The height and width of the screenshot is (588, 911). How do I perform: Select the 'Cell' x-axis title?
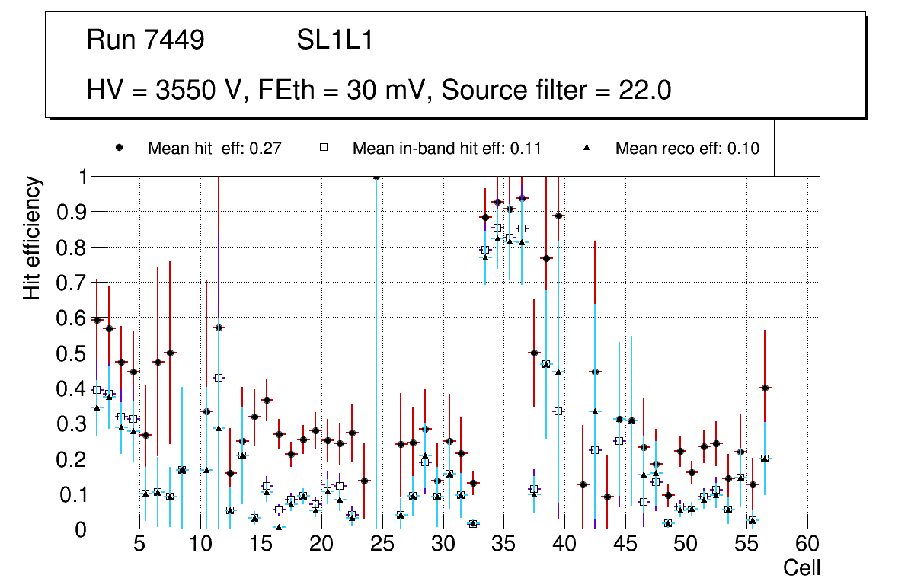point(802,568)
